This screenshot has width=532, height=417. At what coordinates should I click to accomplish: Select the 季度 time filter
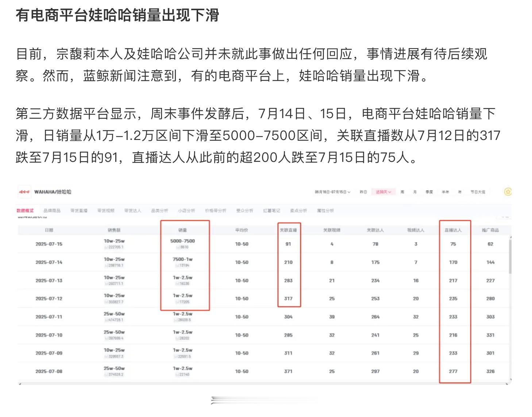pyautogui.click(x=429, y=192)
